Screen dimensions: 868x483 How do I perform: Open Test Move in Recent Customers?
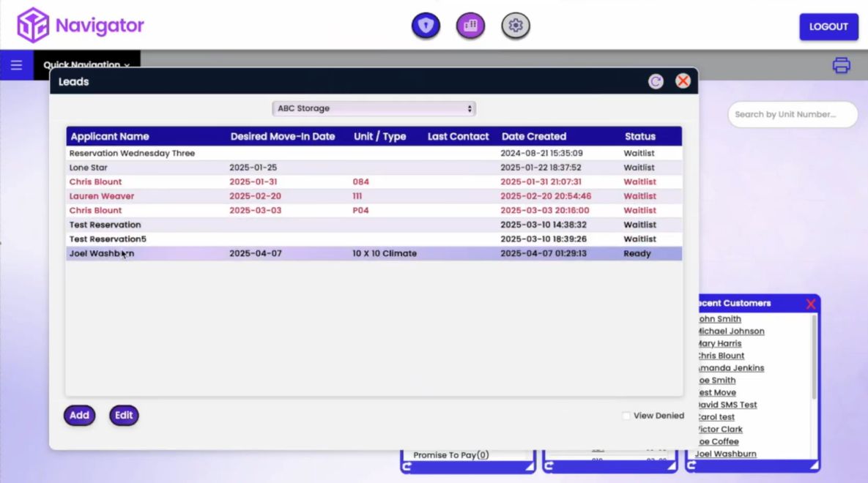point(716,393)
